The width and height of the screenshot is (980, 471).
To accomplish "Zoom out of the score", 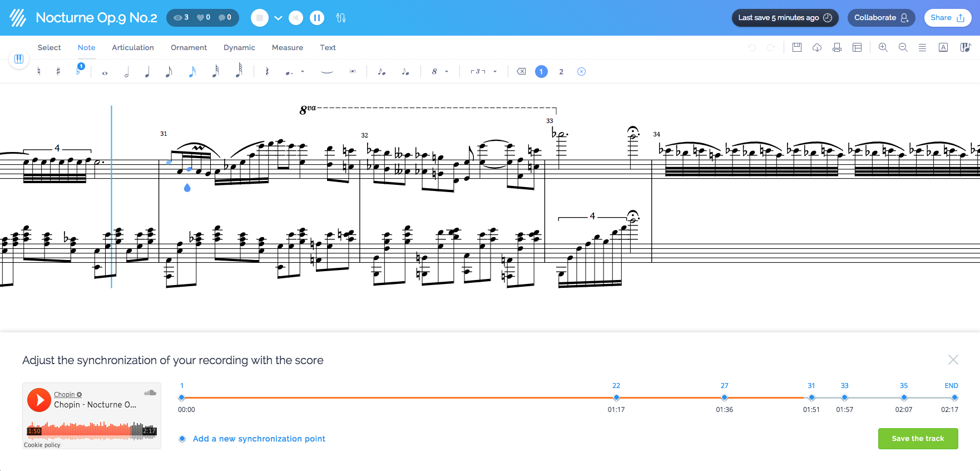I will click(x=903, y=47).
